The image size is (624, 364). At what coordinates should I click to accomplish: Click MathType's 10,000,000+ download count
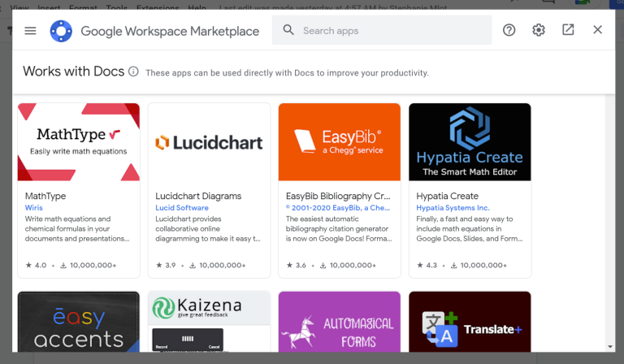pos(89,266)
